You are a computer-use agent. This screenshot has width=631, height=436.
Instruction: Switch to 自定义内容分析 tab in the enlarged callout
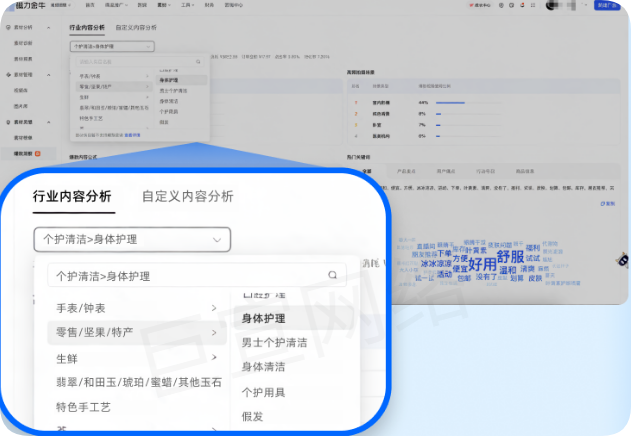tap(188, 196)
